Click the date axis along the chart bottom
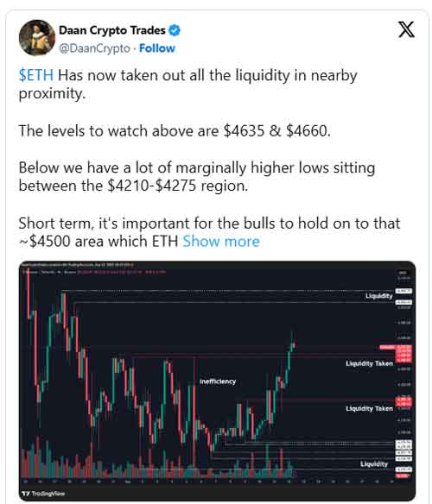Screen dimensions: 432x504 coord(207,482)
